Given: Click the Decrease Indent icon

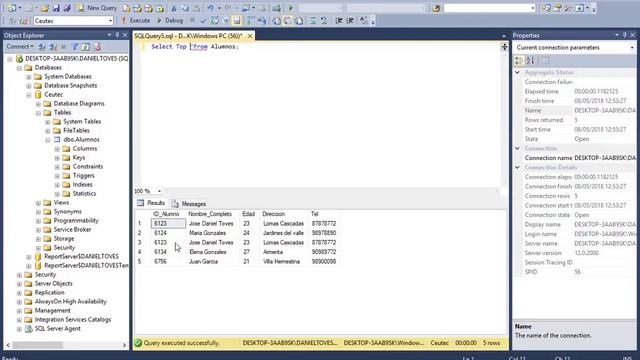Looking at the screenshot, I should tap(339, 20).
